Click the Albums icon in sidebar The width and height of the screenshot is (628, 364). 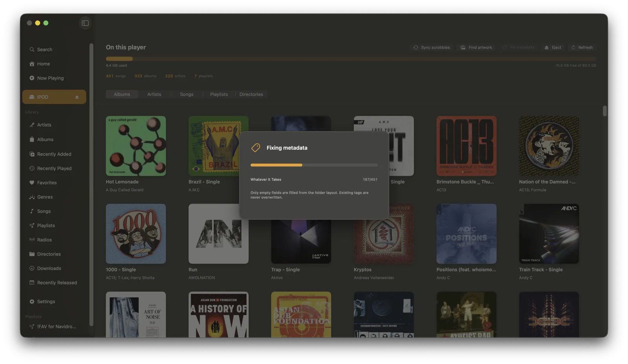32,139
